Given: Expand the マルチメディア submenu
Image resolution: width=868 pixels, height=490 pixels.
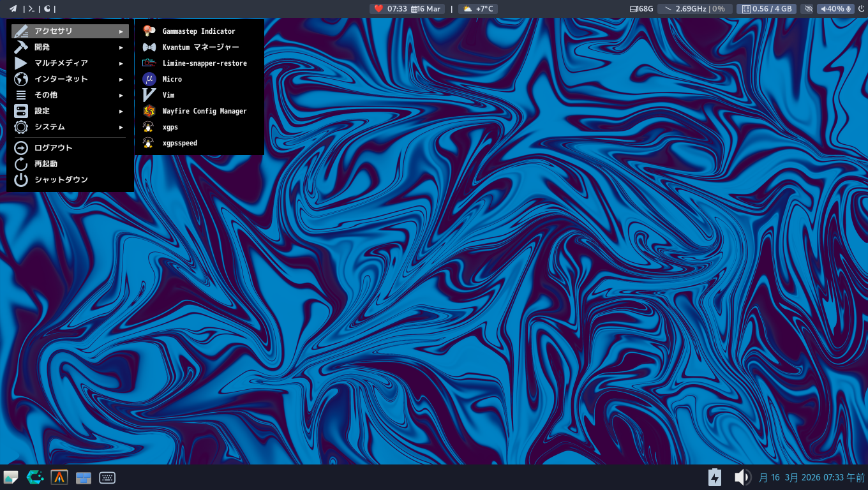Looking at the screenshot, I should coord(70,63).
